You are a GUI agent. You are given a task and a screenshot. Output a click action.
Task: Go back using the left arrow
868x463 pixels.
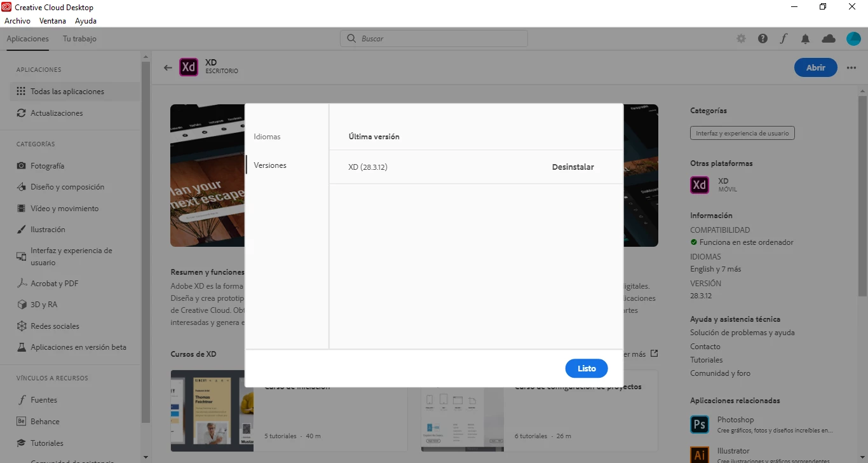click(x=168, y=67)
